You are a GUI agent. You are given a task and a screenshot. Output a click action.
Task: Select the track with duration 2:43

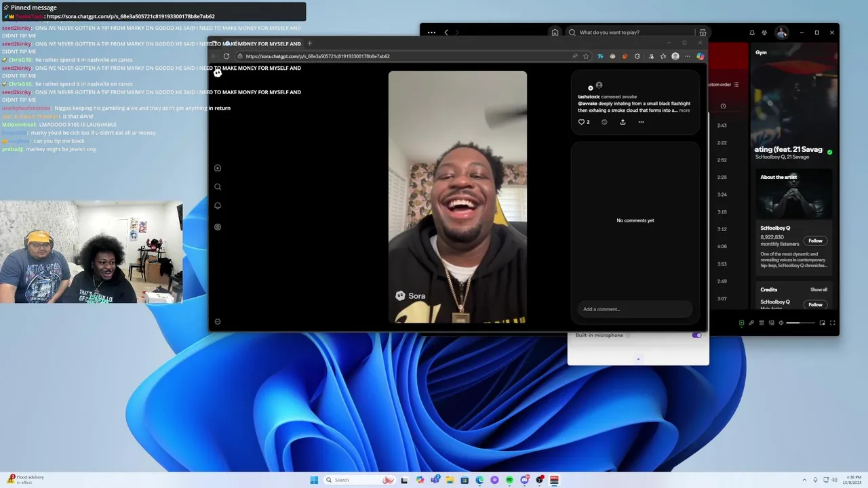pos(722,125)
